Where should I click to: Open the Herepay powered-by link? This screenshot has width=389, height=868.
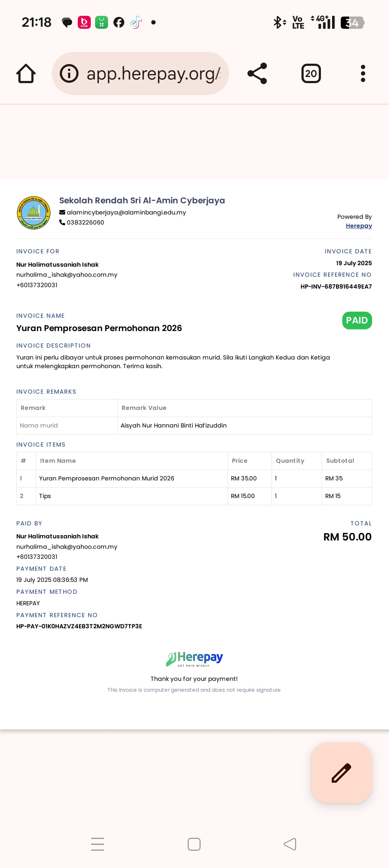pos(359,226)
